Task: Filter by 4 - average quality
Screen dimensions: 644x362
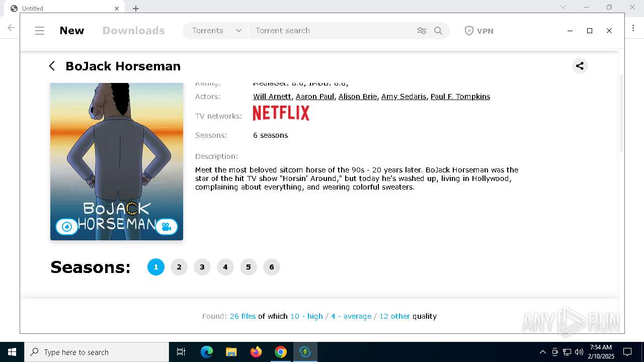Action: [351, 316]
